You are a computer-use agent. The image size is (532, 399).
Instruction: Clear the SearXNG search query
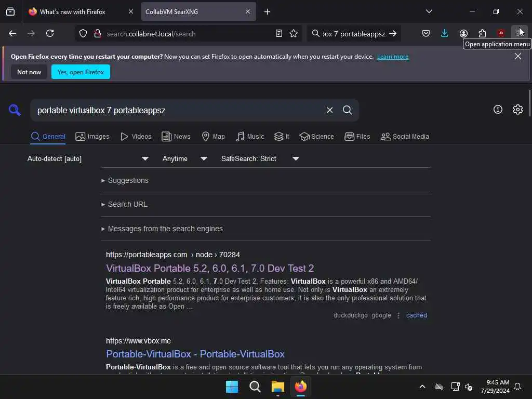point(329,110)
